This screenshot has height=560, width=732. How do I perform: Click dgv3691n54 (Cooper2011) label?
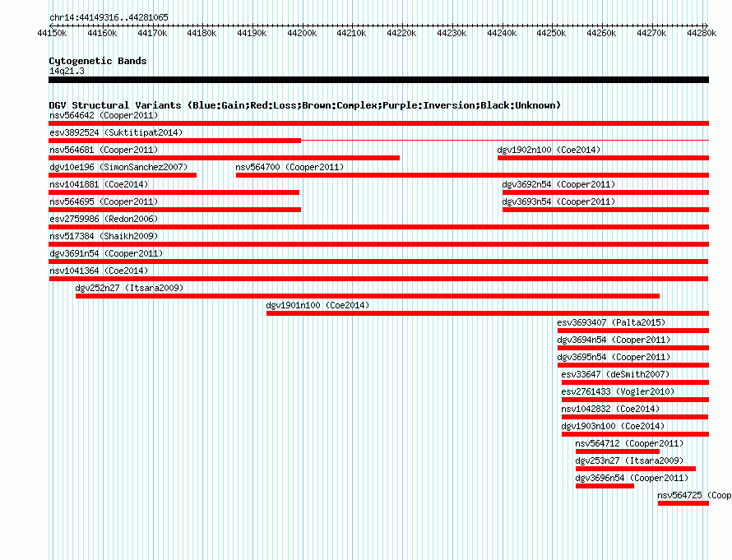[x=106, y=253]
